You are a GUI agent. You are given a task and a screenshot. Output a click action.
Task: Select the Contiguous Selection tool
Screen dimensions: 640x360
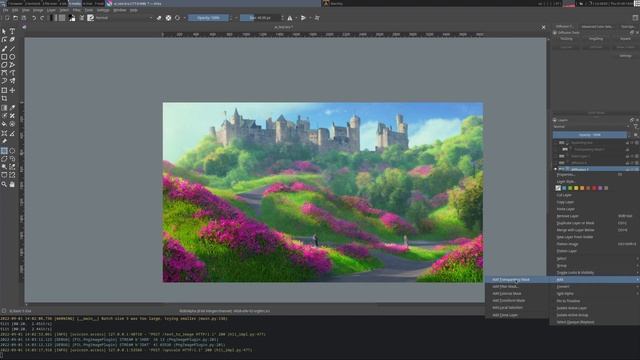(x=4, y=167)
